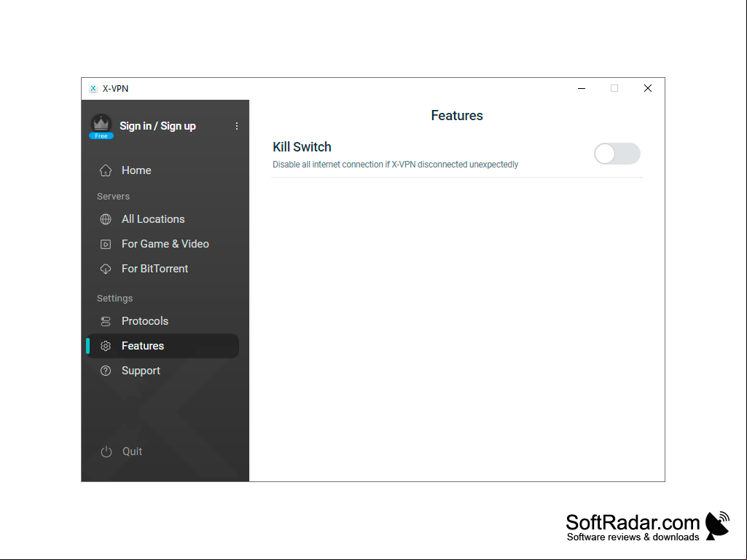This screenshot has width=747, height=560.
Task: Select For BitTorrent servers
Action: pyautogui.click(x=163, y=269)
